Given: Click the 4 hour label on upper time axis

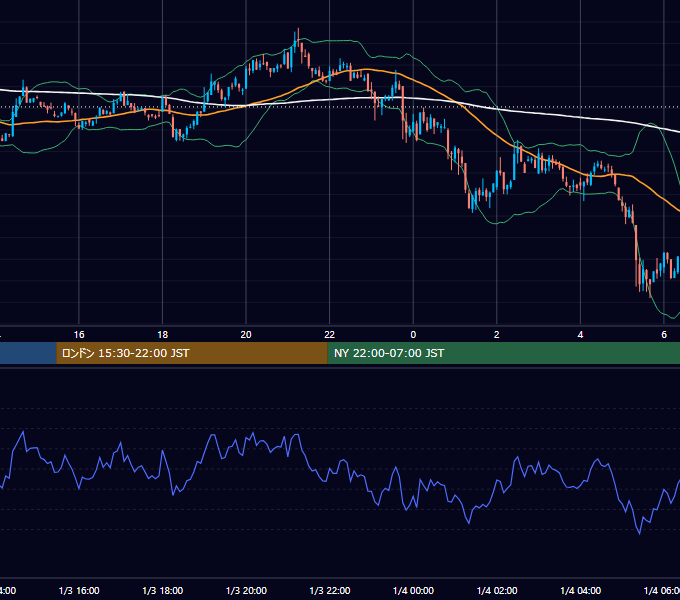Looking at the screenshot, I should [580, 335].
